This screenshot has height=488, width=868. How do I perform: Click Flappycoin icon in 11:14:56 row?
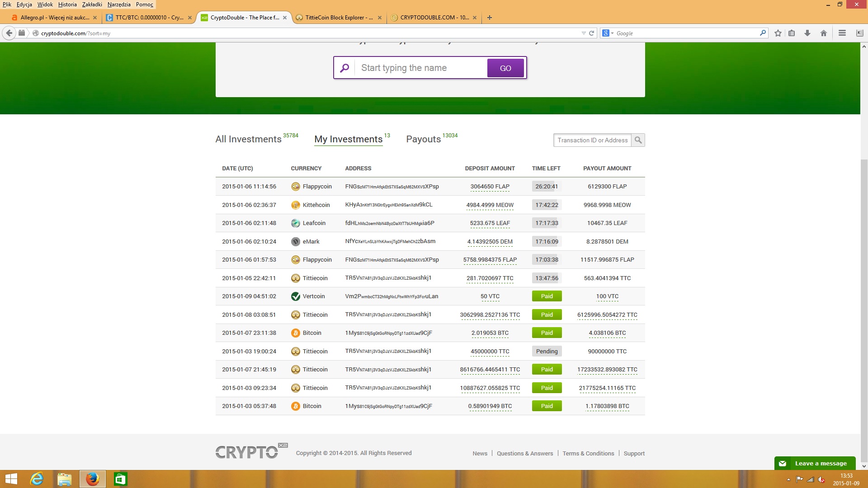pyautogui.click(x=296, y=187)
